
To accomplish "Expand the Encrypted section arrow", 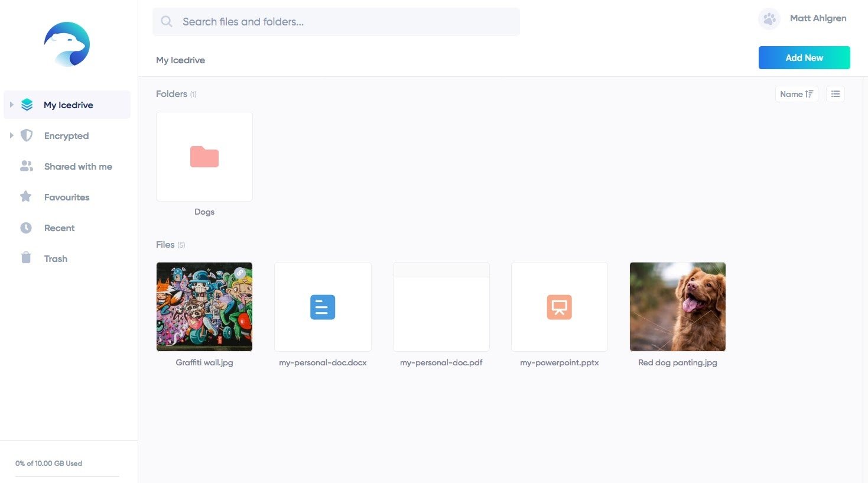I will coord(11,135).
